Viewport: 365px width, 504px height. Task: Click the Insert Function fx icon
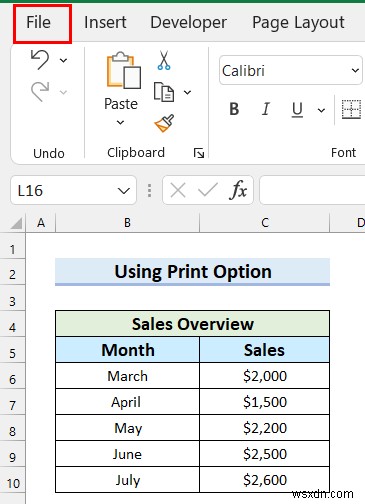coord(238,190)
